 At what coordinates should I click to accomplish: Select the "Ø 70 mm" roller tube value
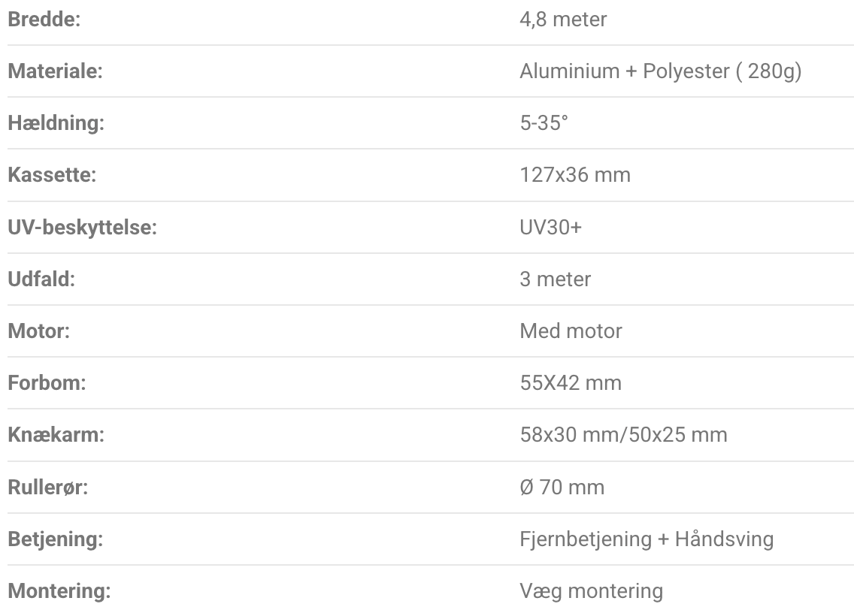click(562, 488)
